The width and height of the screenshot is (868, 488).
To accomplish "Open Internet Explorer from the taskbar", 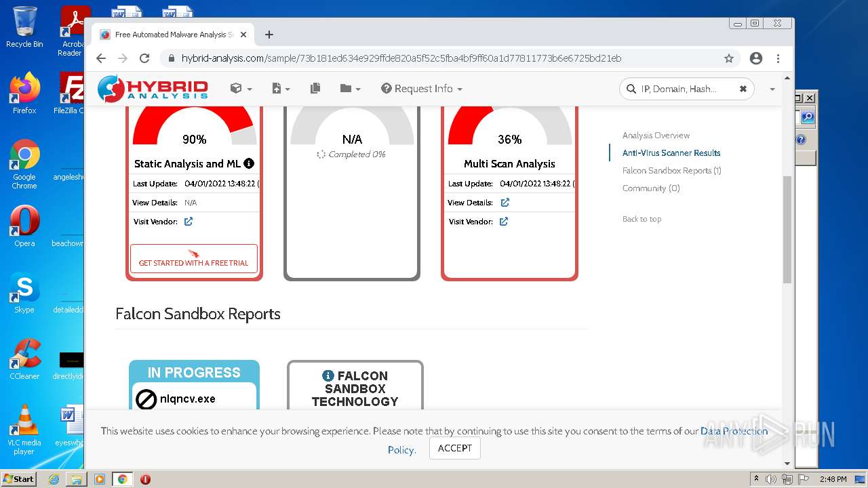I will point(54,479).
